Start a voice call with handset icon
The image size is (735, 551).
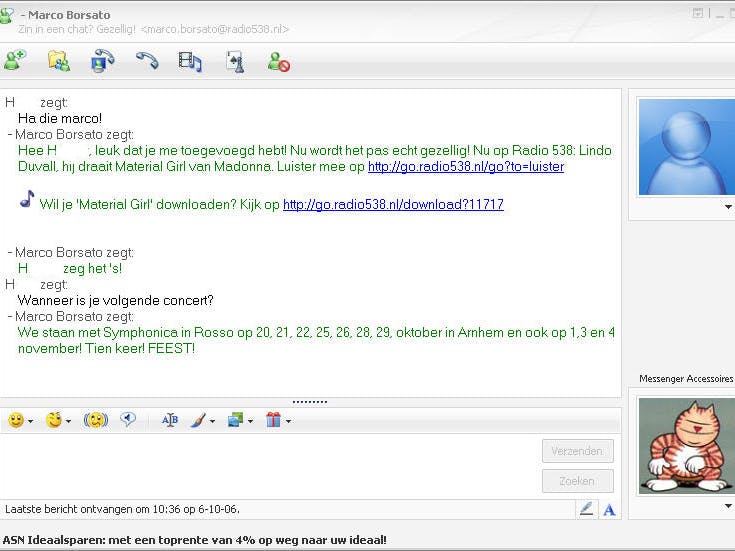[147, 61]
